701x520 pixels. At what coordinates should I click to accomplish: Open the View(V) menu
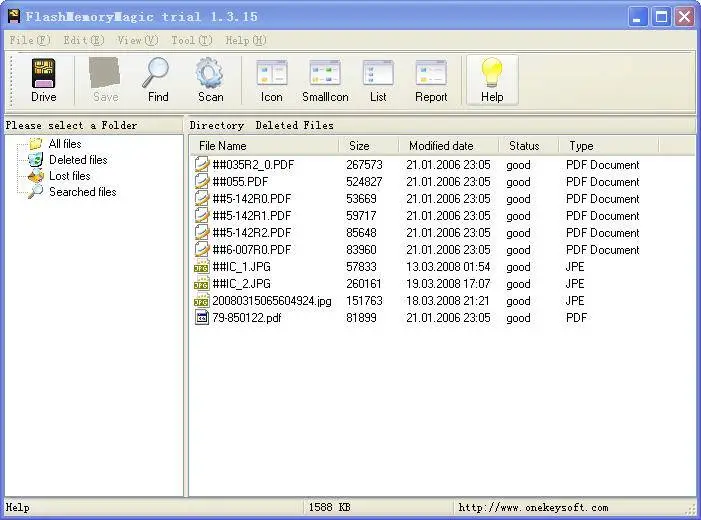click(138, 40)
